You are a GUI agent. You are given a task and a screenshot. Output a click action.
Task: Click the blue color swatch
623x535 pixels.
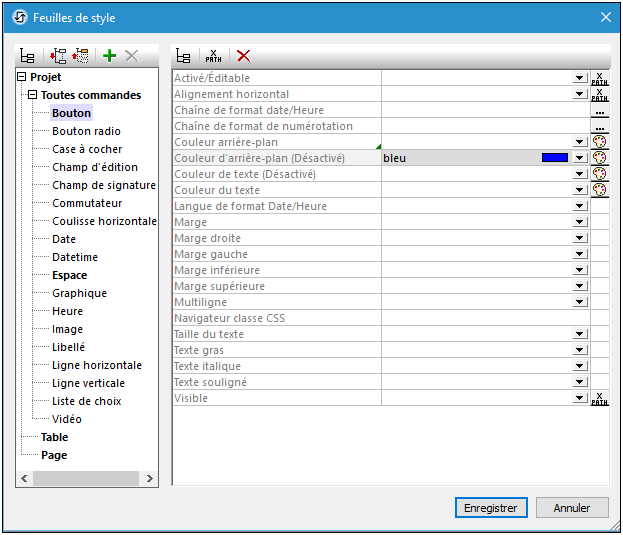pyautogui.click(x=554, y=158)
